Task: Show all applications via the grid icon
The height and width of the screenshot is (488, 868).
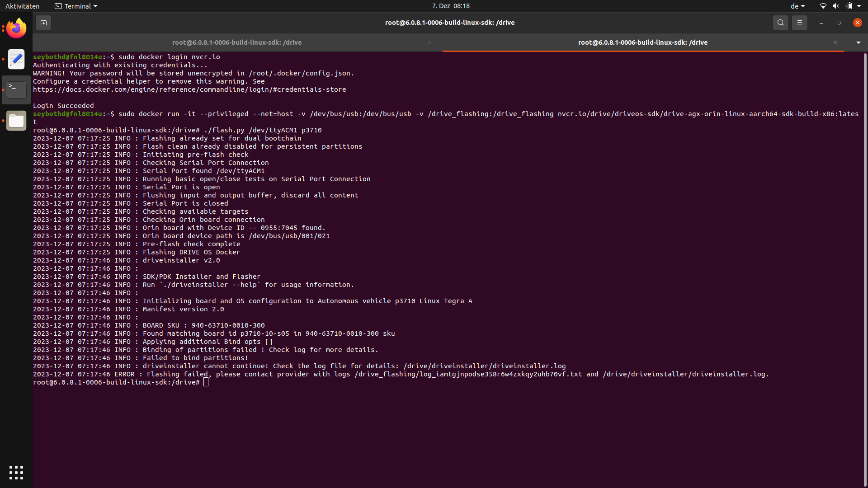Action: (x=16, y=472)
